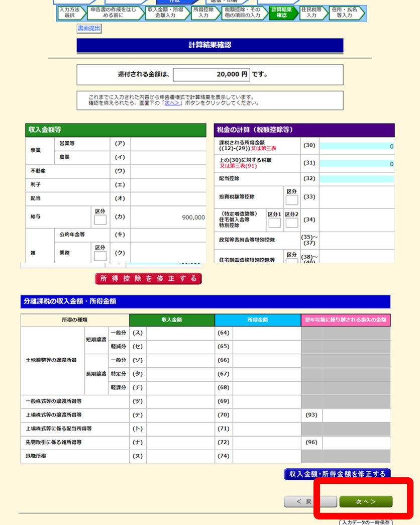Click the 計算結果確認 blue header
This screenshot has height=525, width=420.
point(210,45)
